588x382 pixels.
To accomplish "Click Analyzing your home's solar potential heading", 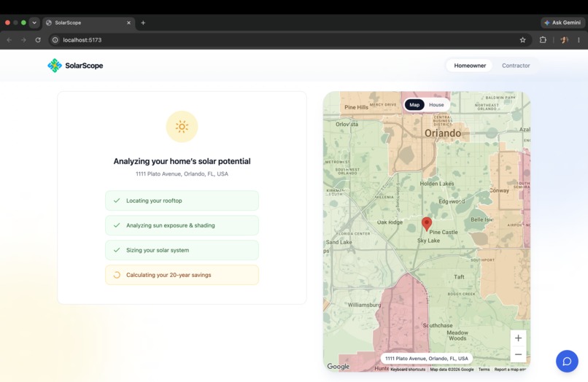I will [x=182, y=161].
